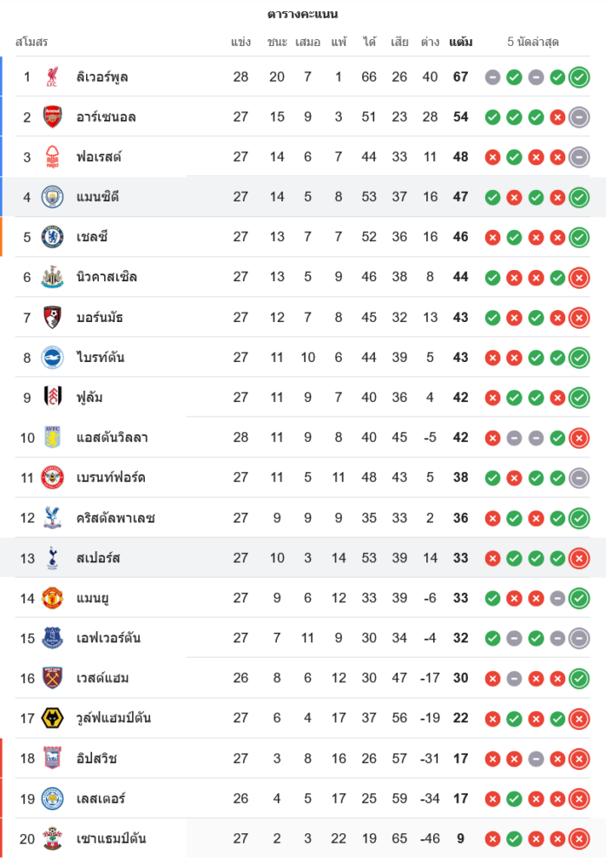Click the Manchester United crest icon
Viewport: 606px width, 868px height.
click(52, 598)
